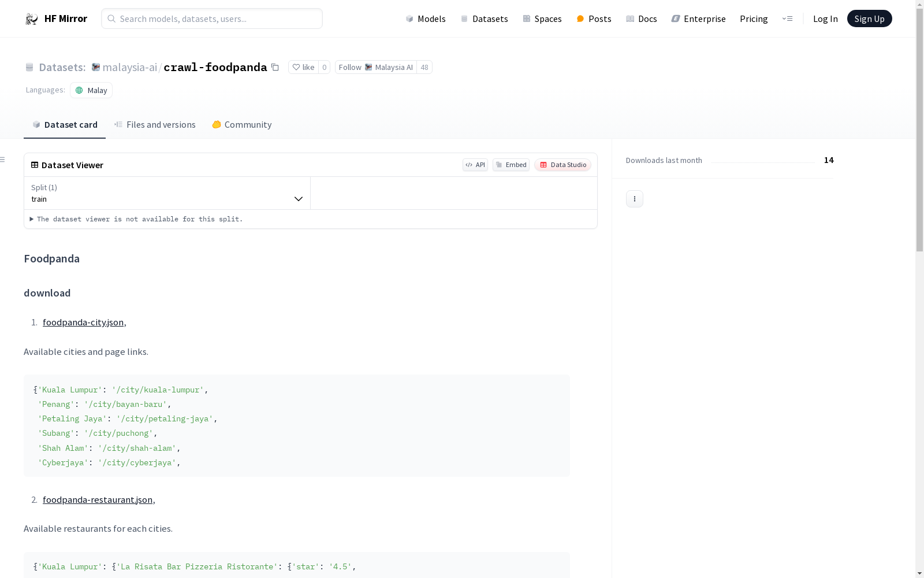Click the Embed button
Screen dimensions: 924x578
(x=511, y=165)
